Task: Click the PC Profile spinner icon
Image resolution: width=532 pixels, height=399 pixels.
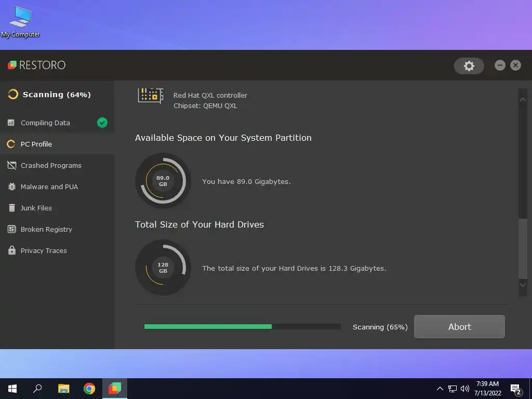Action: tap(11, 144)
